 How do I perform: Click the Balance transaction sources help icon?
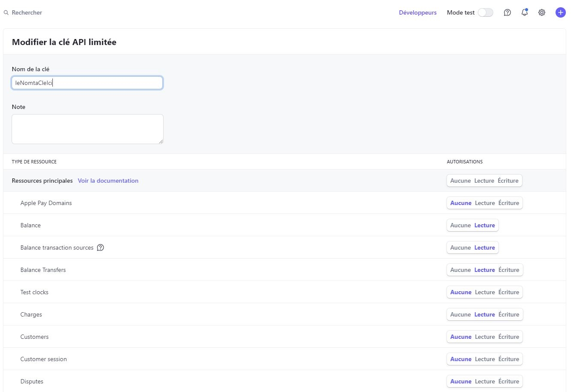click(100, 247)
